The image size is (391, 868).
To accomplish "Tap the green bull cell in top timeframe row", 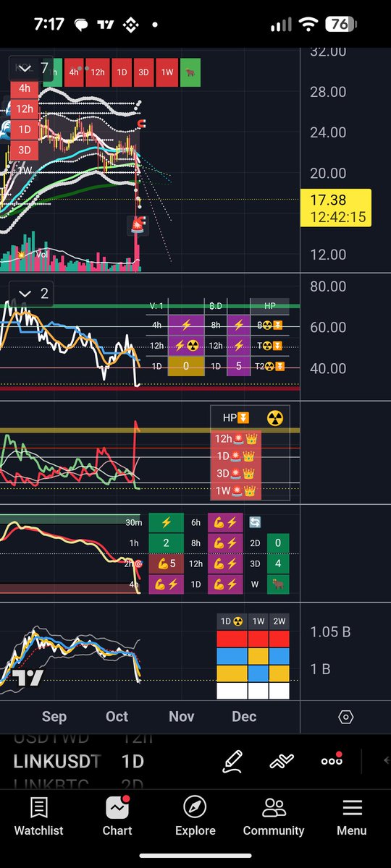I will [x=190, y=72].
